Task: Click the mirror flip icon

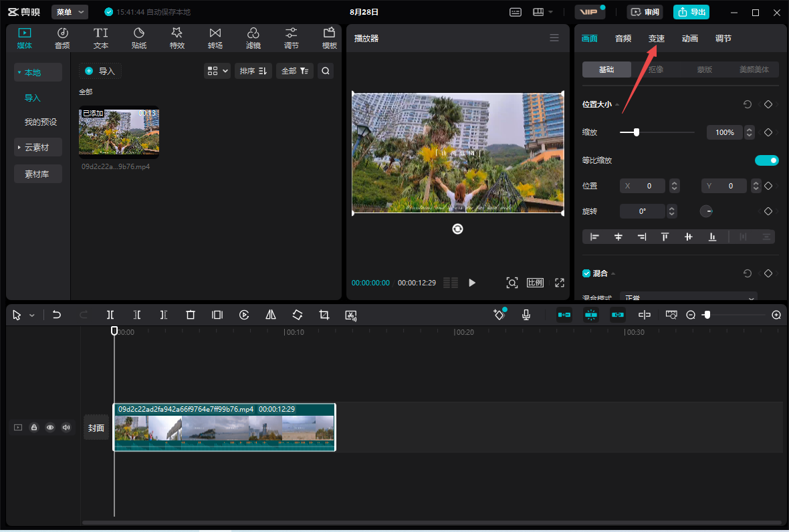Action: point(271,315)
